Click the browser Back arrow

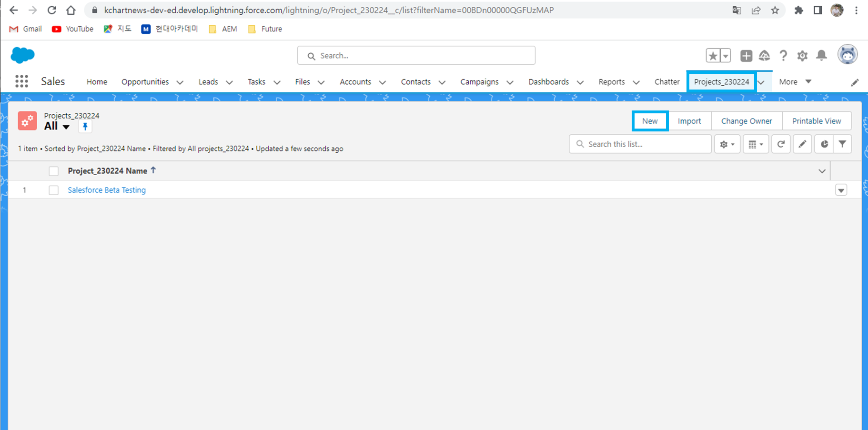click(13, 10)
